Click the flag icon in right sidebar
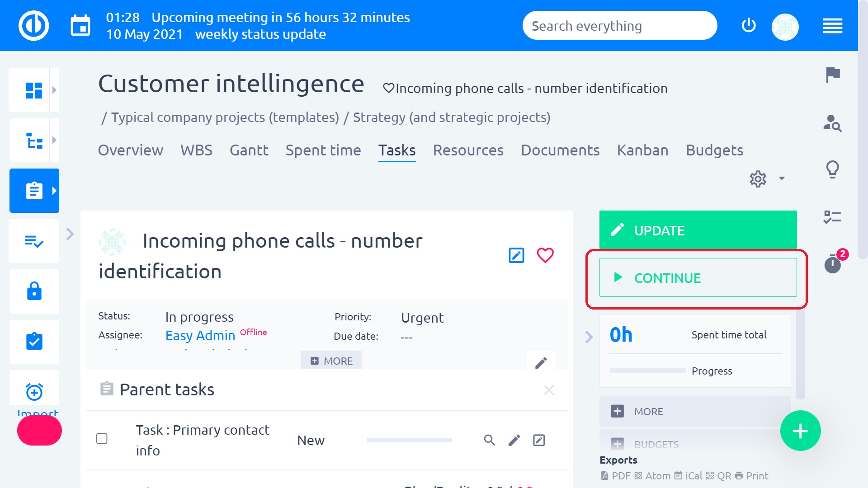 pyautogui.click(x=832, y=75)
